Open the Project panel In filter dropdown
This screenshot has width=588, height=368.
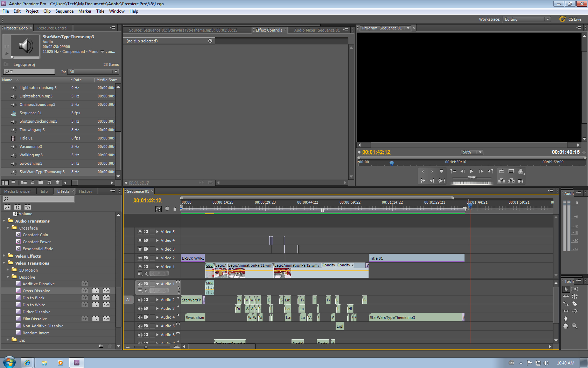pos(93,71)
